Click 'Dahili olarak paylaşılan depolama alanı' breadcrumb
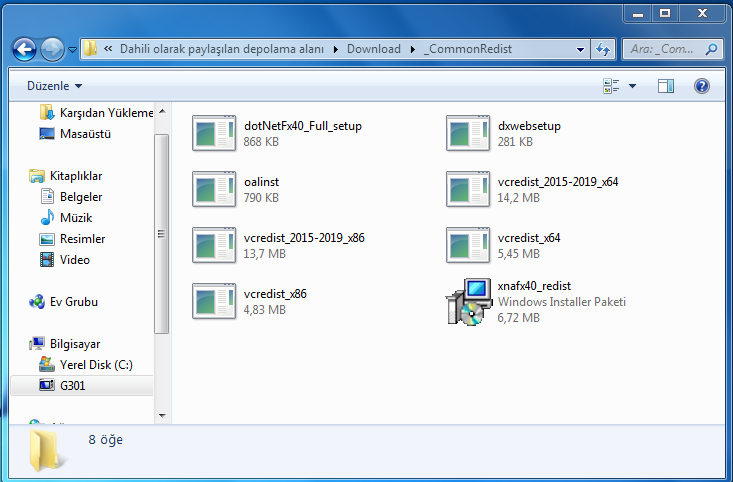Screen dimensions: 733x482 point(222,49)
